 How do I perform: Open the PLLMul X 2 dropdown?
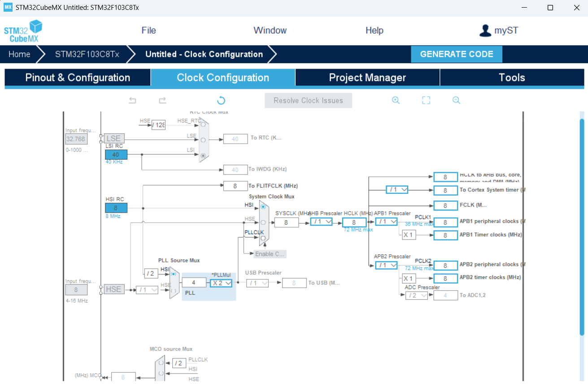(x=222, y=283)
